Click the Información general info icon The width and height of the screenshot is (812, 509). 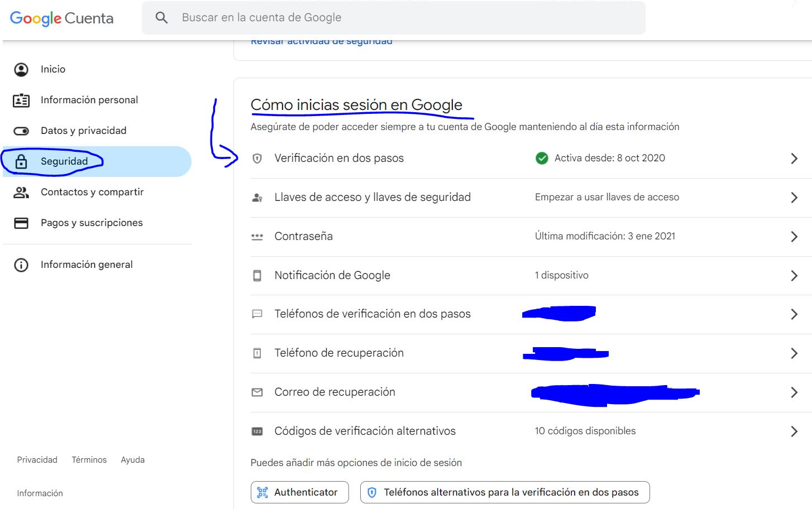pos(21,265)
